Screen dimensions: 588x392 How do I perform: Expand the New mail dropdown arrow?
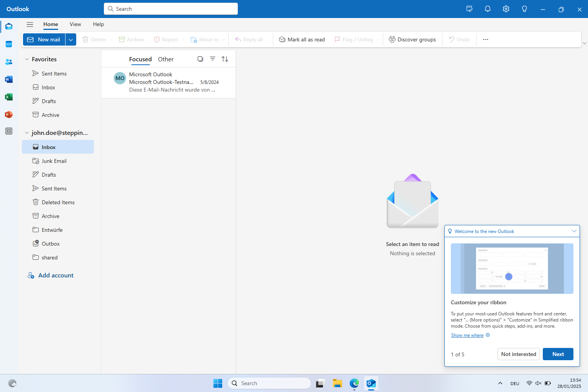(71, 39)
